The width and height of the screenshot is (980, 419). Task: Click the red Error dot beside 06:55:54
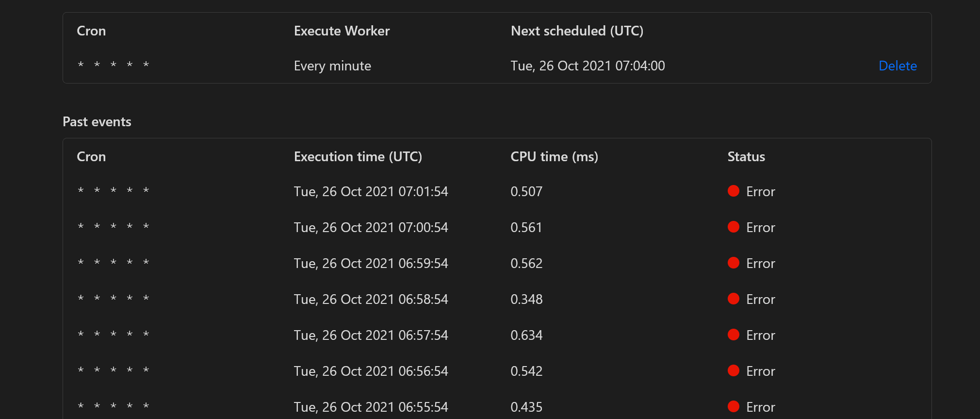733,406
